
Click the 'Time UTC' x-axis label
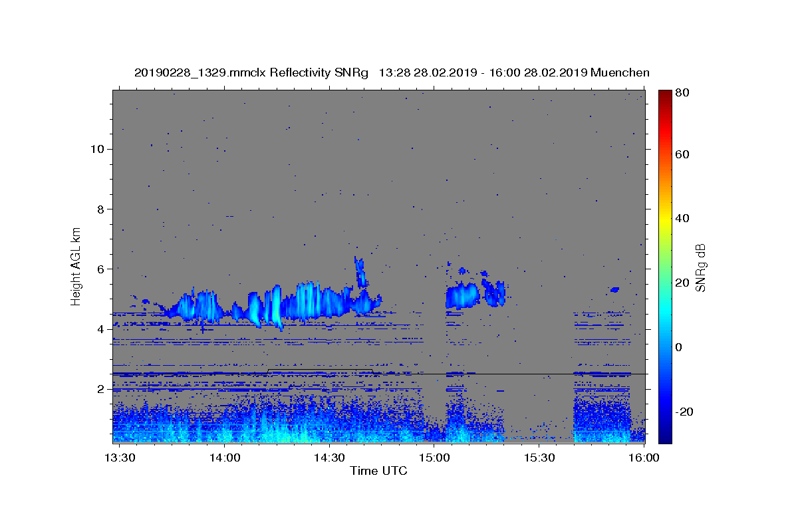click(x=378, y=471)
